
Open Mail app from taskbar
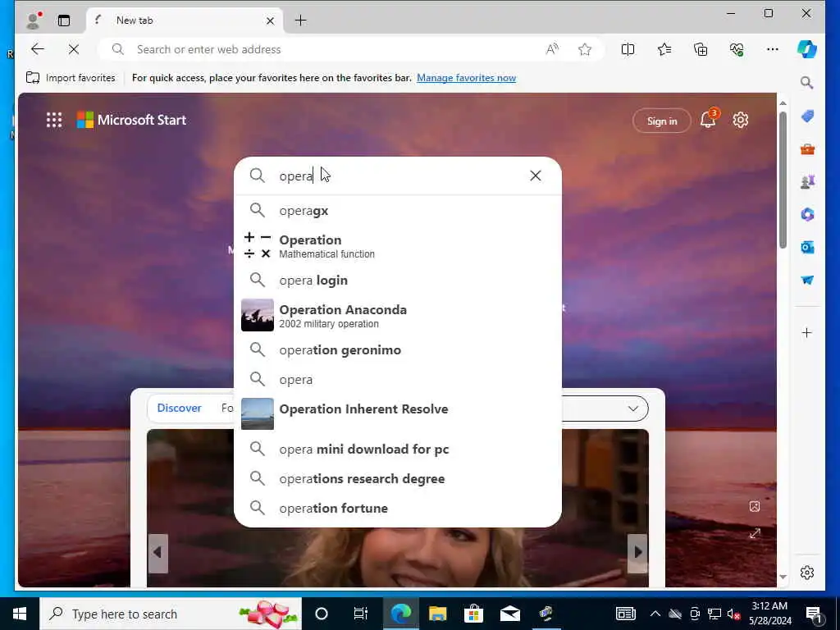(509, 614)
